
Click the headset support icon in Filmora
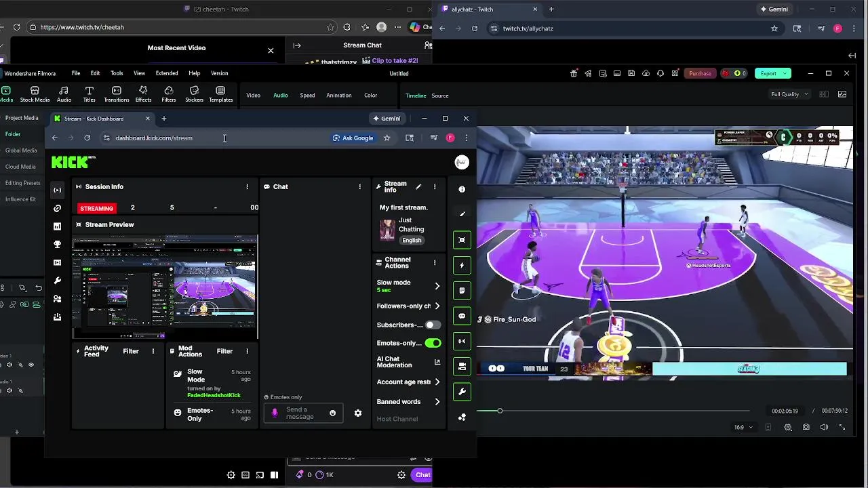[x=660, y=73]
